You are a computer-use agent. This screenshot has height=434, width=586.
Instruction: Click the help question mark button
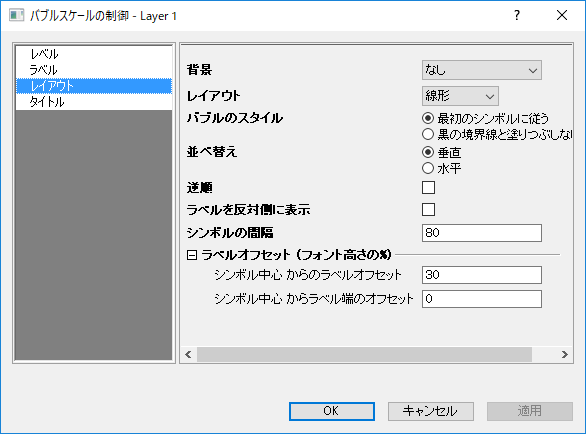517,15
